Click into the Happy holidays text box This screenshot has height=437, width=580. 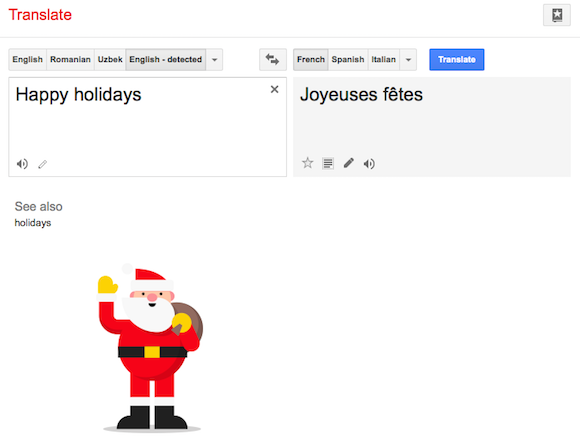pos(148,127)
